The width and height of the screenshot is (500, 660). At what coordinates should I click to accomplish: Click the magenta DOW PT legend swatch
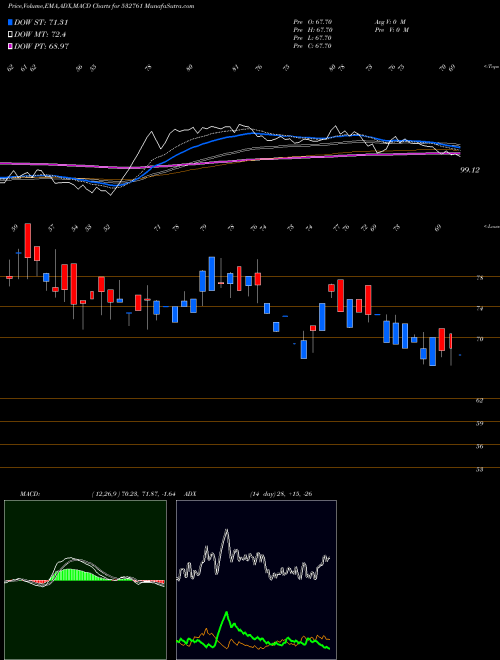pos(11,46)
